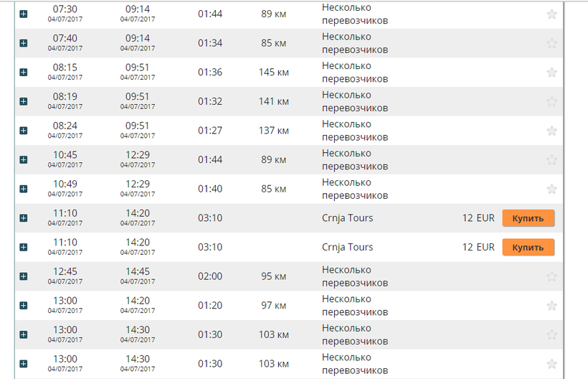
Task: Mark the 08:15 departure with its star
Action: coord(551,72)
